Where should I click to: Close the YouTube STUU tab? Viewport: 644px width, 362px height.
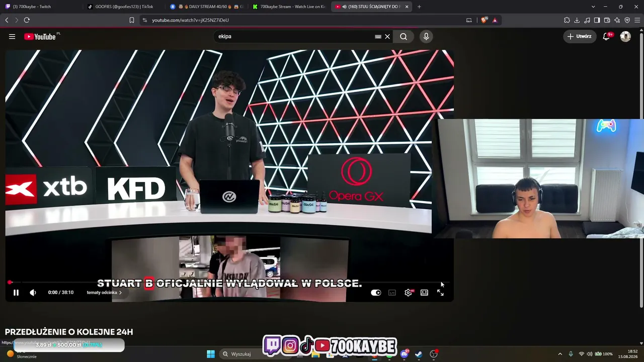coord(407,7)
